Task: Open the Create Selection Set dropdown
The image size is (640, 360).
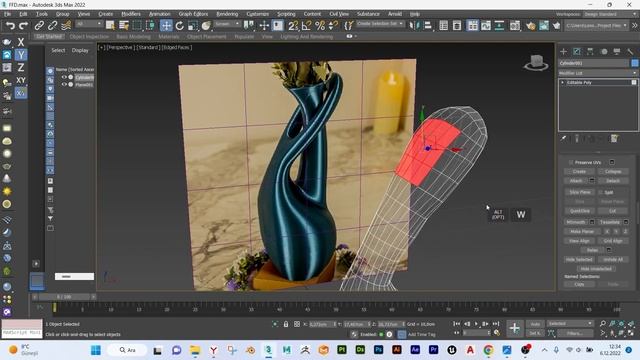Action: click(x=380, y=24)
